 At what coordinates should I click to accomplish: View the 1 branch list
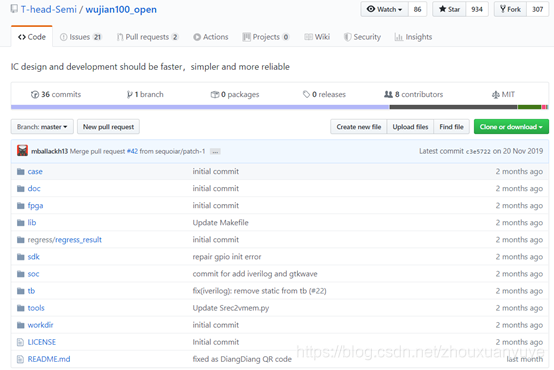point(145,94)
